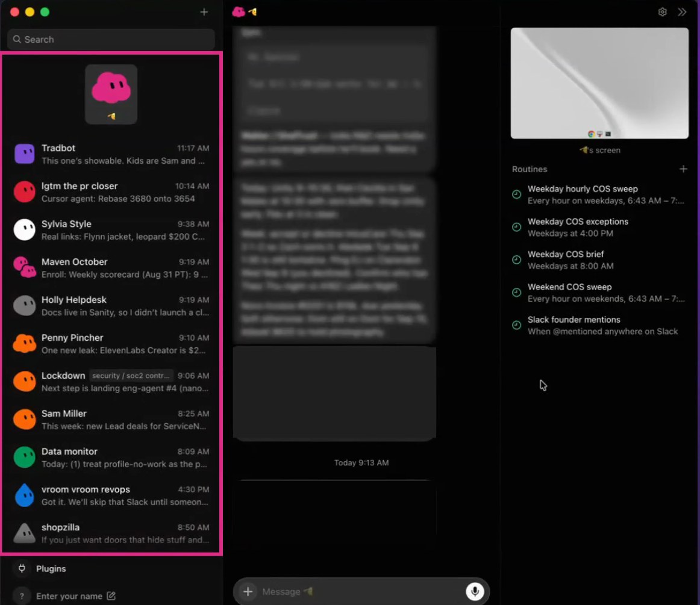Screen dimensions: 700x605
Task: Click the question mark help icon
Action: pyautogui.click(x=22, y=596)
